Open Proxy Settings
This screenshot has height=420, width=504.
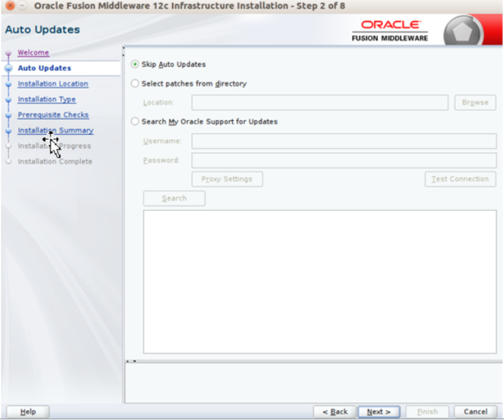tap(227, 179)
